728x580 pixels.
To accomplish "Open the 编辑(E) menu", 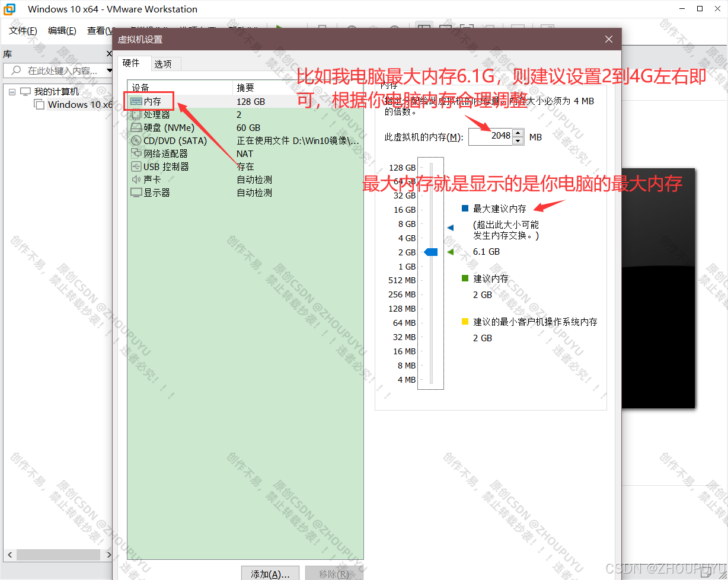I will pyautogui.click(x=62, y=31).
